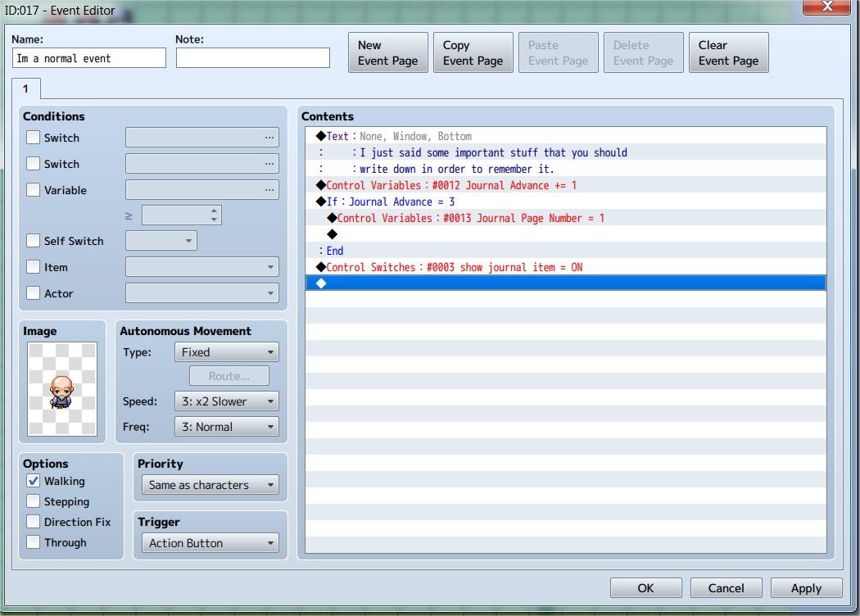Expand the Trigger Action Button dropdown
The image size is (860, 616).
pos(210,543)
